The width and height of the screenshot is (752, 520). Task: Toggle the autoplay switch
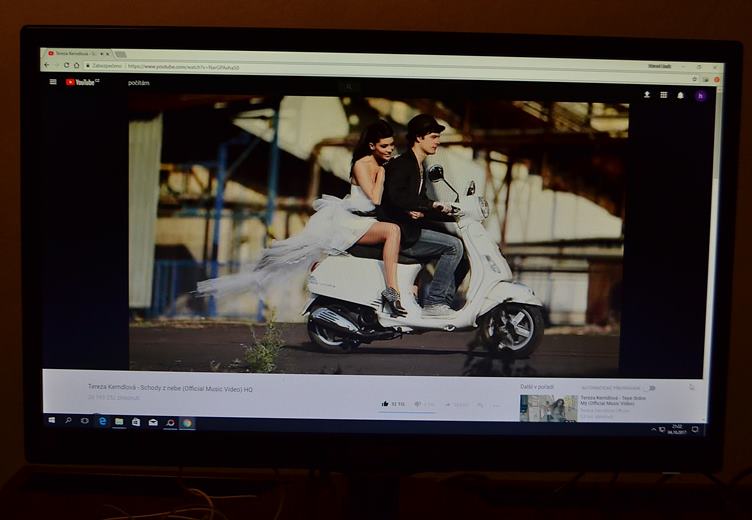650,388
